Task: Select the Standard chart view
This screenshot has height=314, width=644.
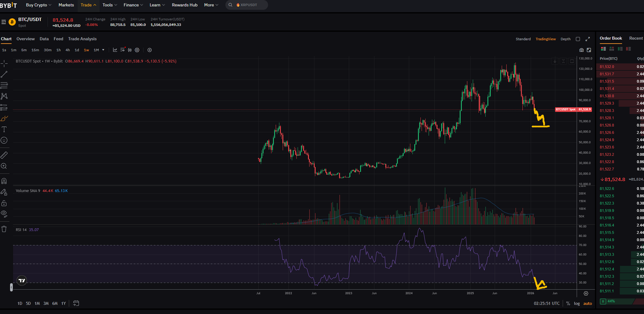Action: point(523,39)
